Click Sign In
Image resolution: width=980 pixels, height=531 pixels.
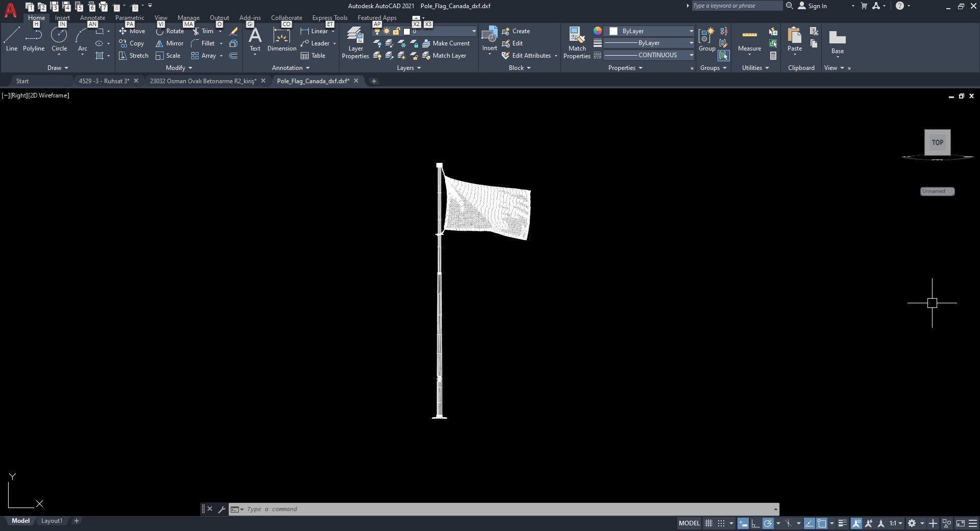pos(813,6)
